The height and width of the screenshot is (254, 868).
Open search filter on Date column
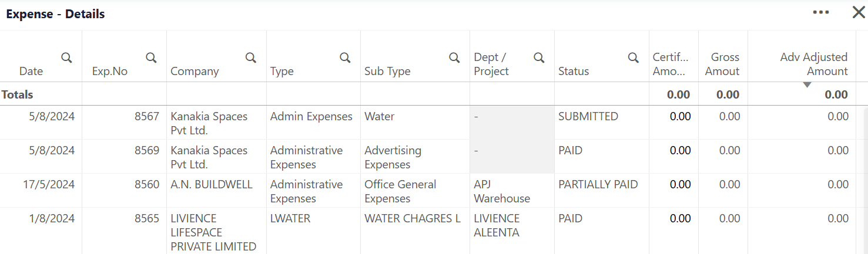[67, 57]
